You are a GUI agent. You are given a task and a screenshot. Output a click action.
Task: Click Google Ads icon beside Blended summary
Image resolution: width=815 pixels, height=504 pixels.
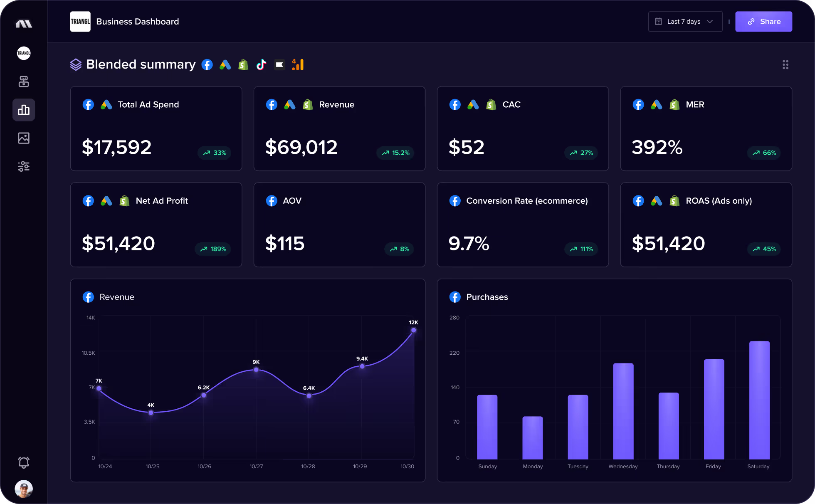pos(225,64)
